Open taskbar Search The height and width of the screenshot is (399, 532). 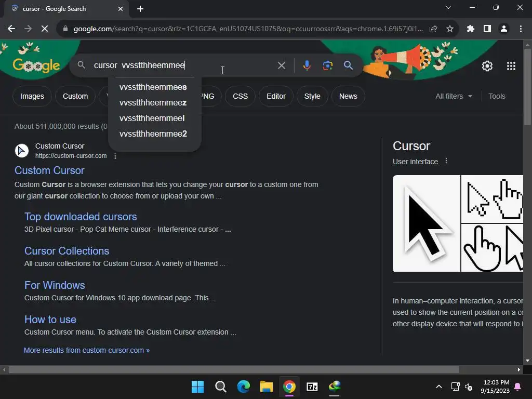click(x=220, y=387)
